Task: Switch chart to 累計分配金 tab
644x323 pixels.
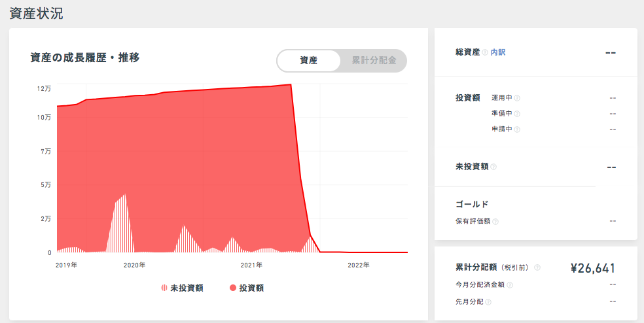Action: point(374,61)
